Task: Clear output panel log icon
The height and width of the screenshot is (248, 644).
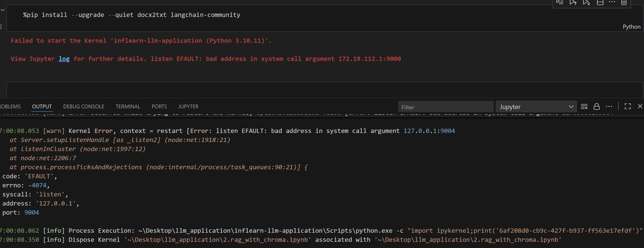Action: [x=584, y=106]
